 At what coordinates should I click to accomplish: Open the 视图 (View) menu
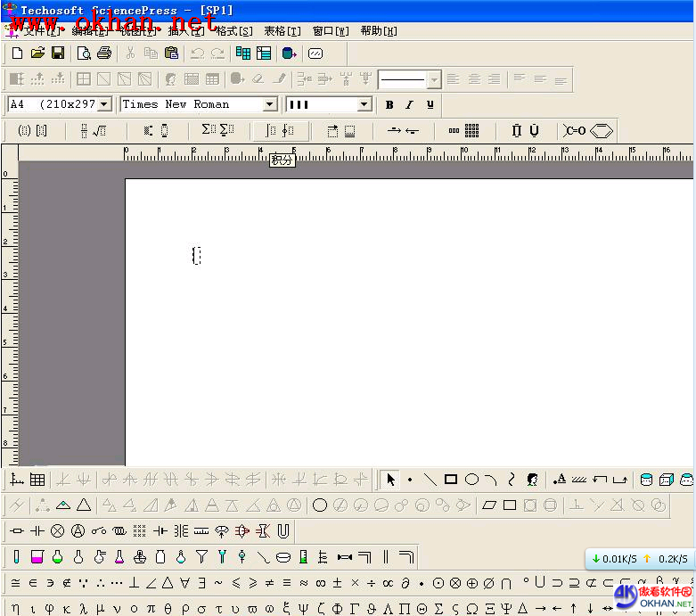pyautogui.click(x=138, y=30)
